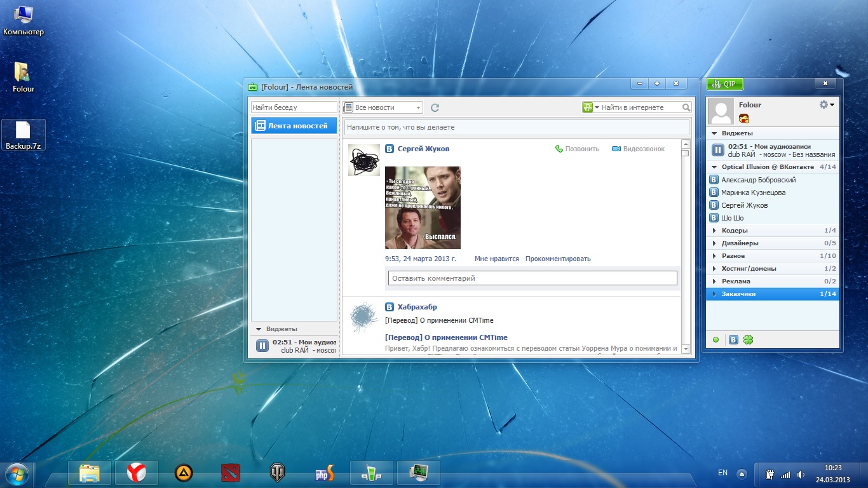Click the magnifier icon in internet search
The image size is (868, 488).
[x=686, y=108]
